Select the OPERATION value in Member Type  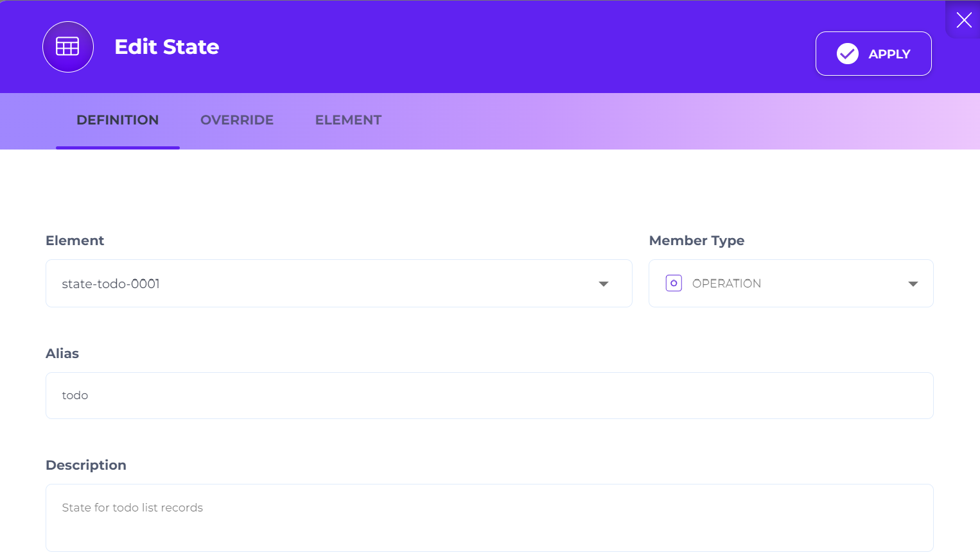coord(726,284)
